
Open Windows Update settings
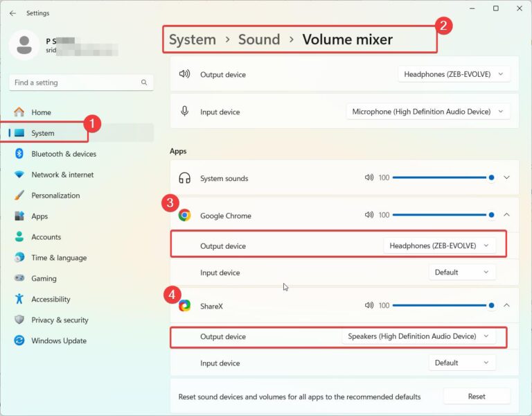(82, 340)
